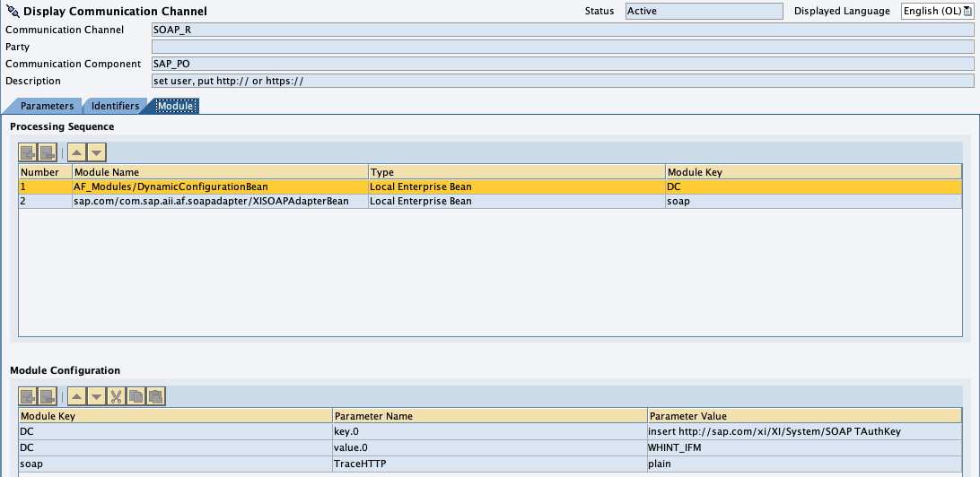Click insert row icon in Processing Sequence toolbar
Viewport: 980px width, 477px height.
[x=28, y=152]
